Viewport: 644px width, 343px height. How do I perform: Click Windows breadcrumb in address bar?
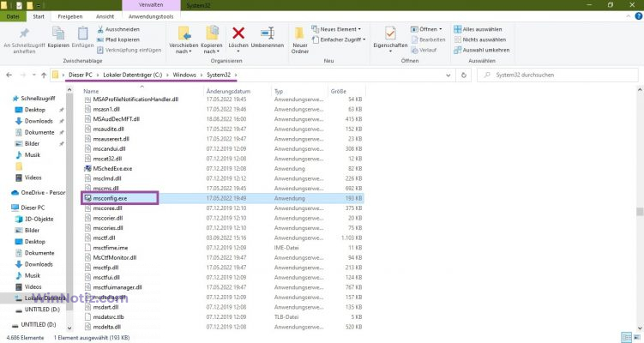pos(184,75)
